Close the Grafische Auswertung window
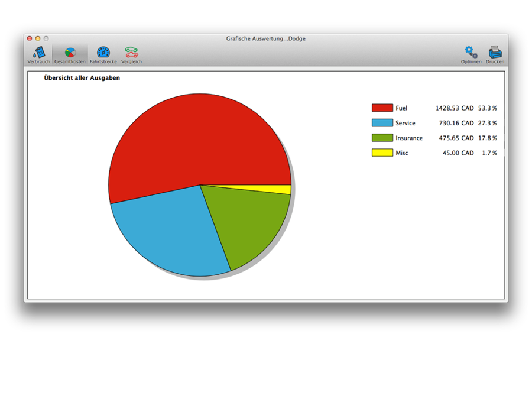The width and height of the screenshot is (532, 399). (x=30, y=38)
